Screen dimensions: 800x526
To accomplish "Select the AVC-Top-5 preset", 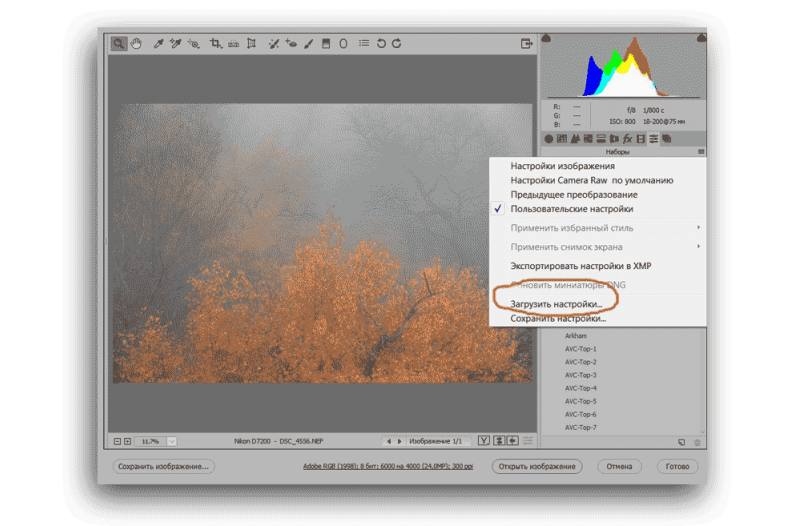I will [x=581, y=402].
